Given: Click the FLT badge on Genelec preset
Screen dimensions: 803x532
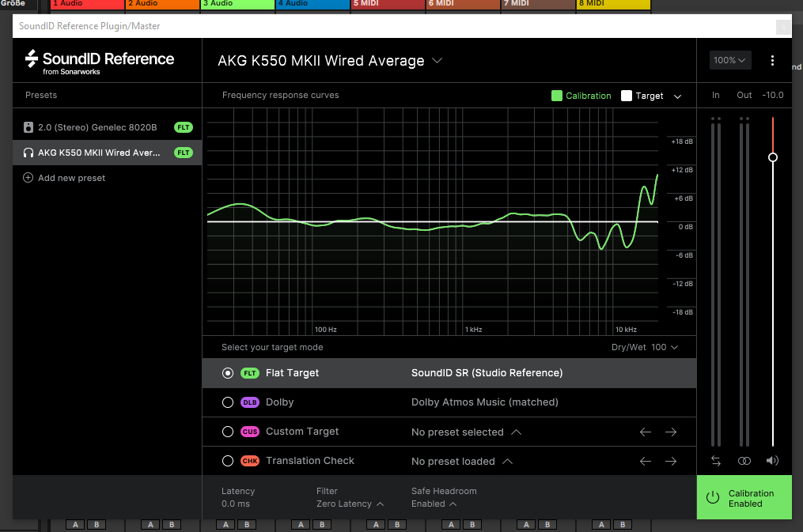Looking at the screenshot, I should click(x=184, y=127).
